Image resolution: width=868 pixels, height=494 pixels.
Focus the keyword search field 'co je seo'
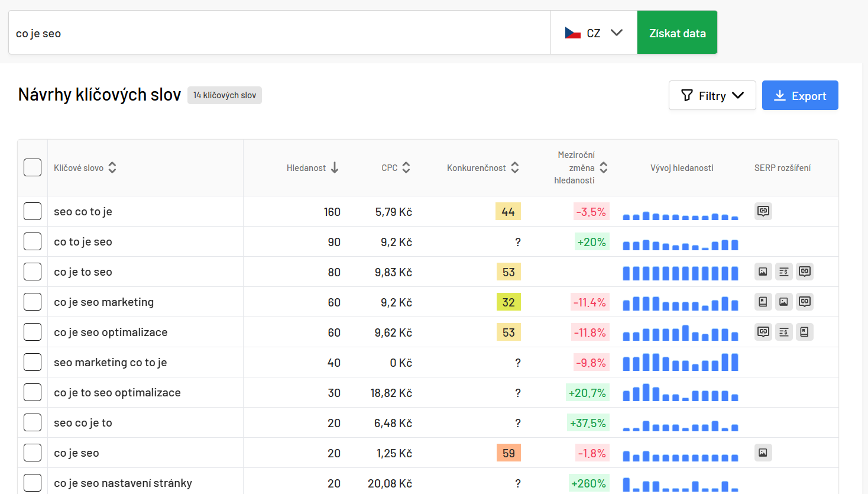[279, 33]
